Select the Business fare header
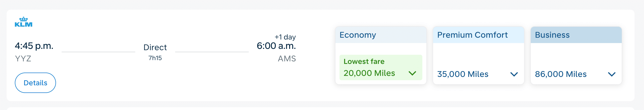Viewport: 644px width, 110px height. click(552, 35)
